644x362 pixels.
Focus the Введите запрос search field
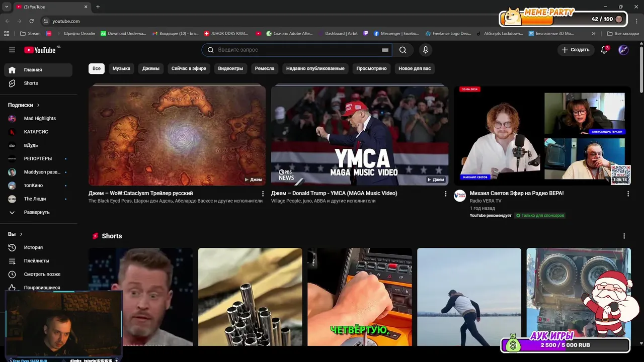coord(297,50)
